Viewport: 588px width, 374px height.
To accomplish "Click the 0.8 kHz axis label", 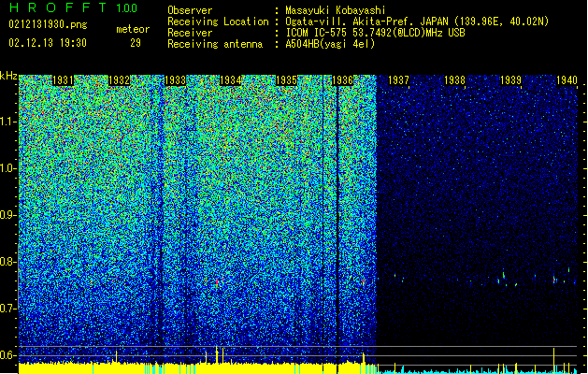I will click(x=8, y=262).
